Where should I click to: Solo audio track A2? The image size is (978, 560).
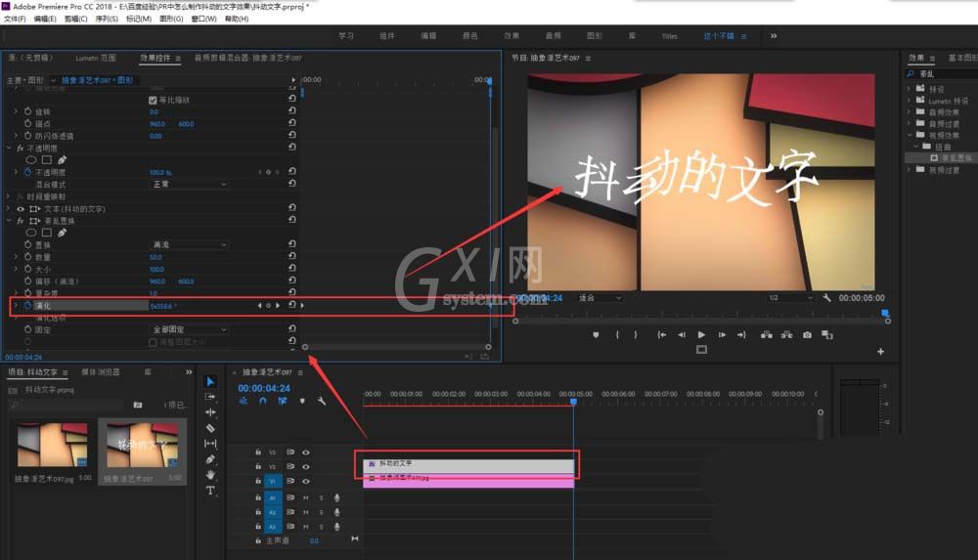[x=321, y=512]
